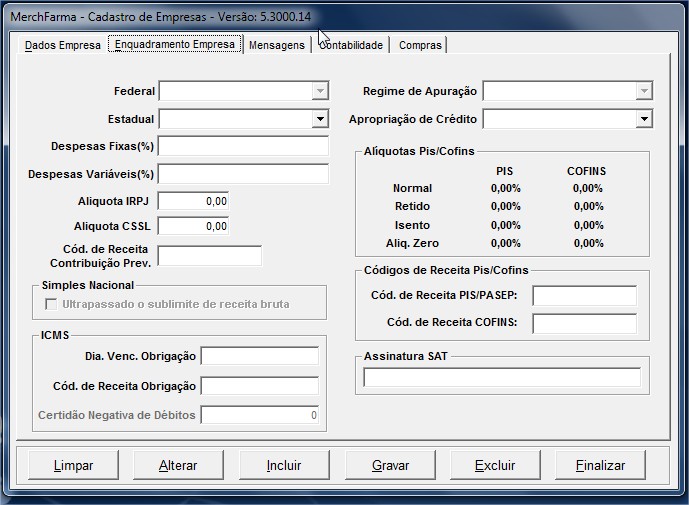Screen dimensions: 689x505
Task: Click the Dia. Venc. Obrigação field
Action: (x=259, y=356)
